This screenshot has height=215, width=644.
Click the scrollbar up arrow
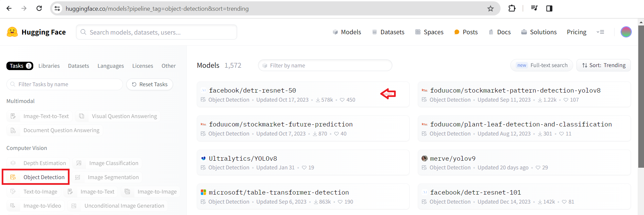(641, 22)
